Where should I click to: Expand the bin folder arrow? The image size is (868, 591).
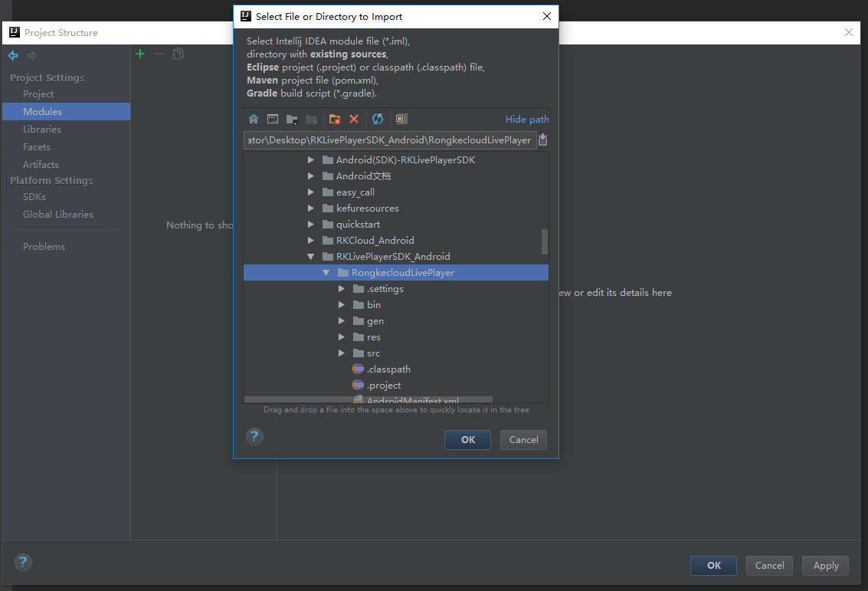(342, 304)
